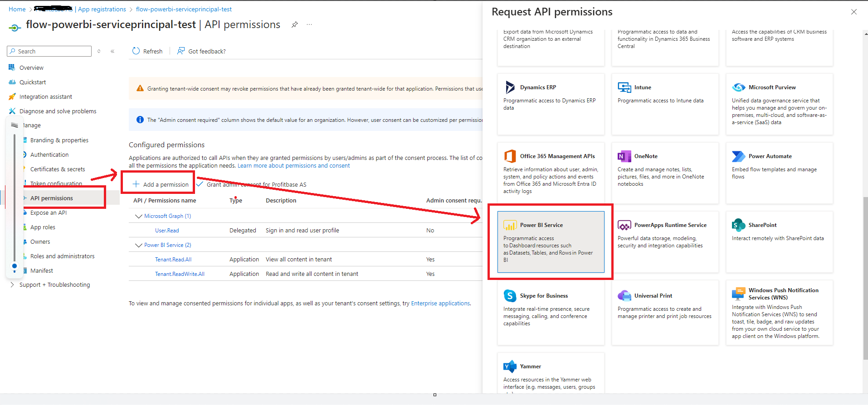Select the Dynamics ERP icon

[x=510, y=87]
